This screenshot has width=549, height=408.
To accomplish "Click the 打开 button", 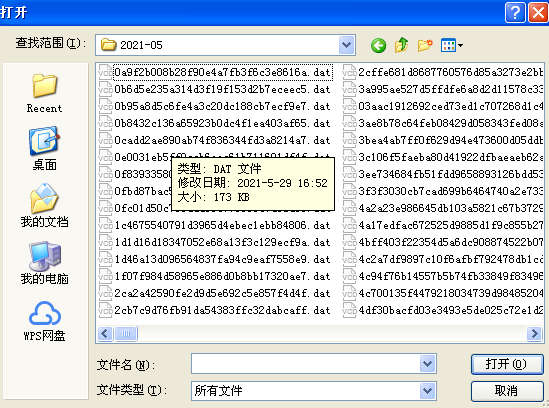I will 507,364.
